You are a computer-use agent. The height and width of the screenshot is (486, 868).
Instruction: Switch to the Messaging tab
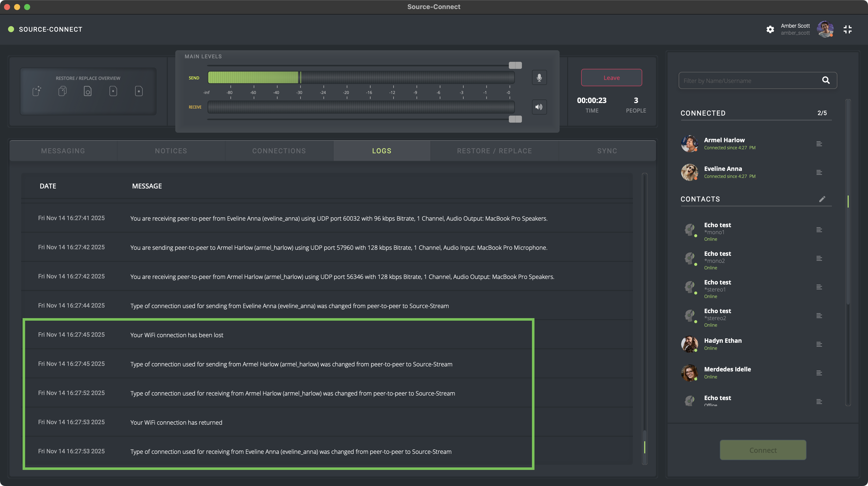click(x=63, y=151)
